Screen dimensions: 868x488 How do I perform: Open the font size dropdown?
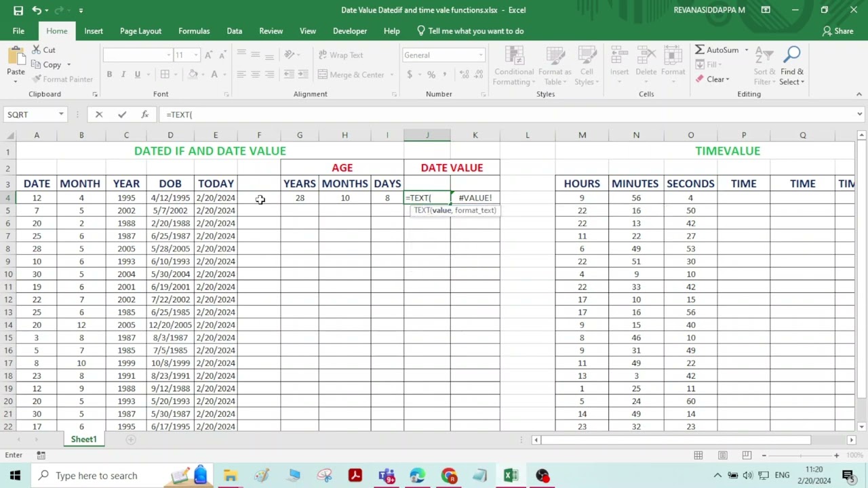(x=196, y=55)
